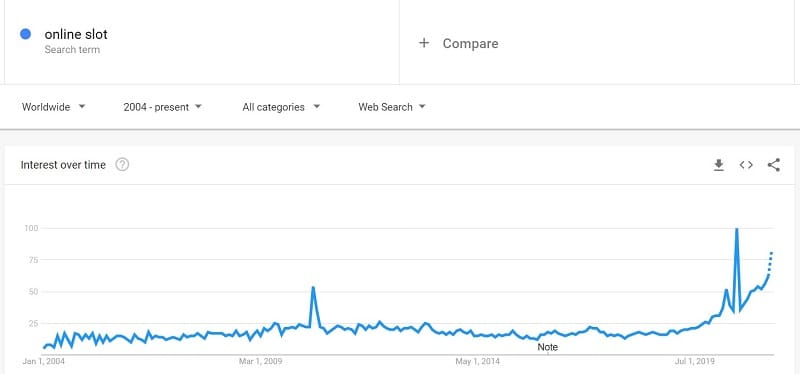The image size is (800, 374).
Task: Click the plus icon beside Compare
Action: [x=423, y=43]
